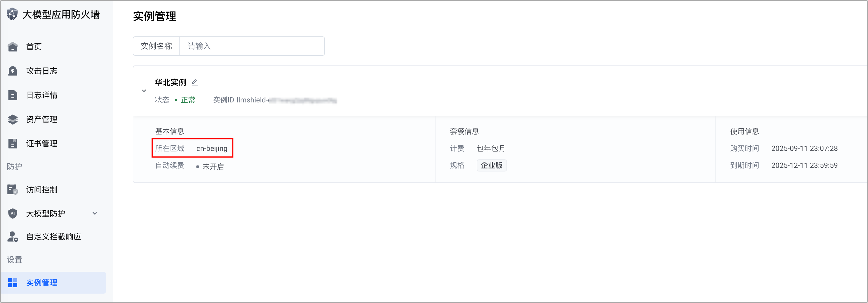Click the home icon beside 首页
The height and width of the screenshot is (303, 868).
click(12, 47)
